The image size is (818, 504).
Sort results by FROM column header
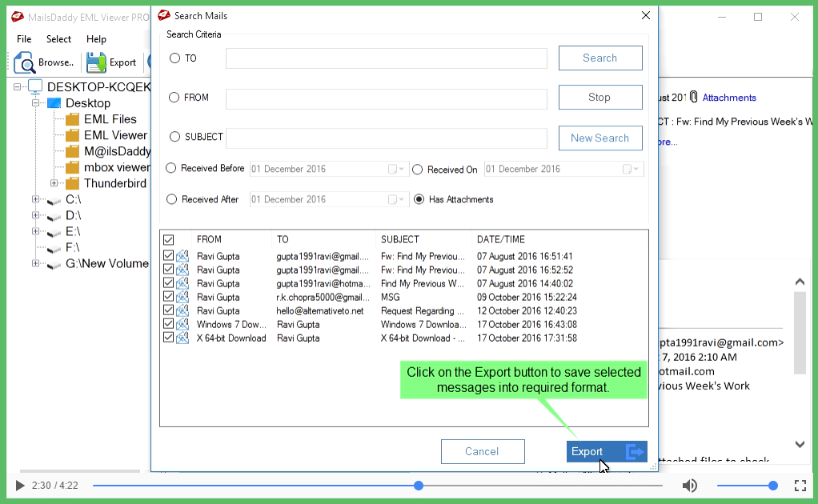[209, 239]
